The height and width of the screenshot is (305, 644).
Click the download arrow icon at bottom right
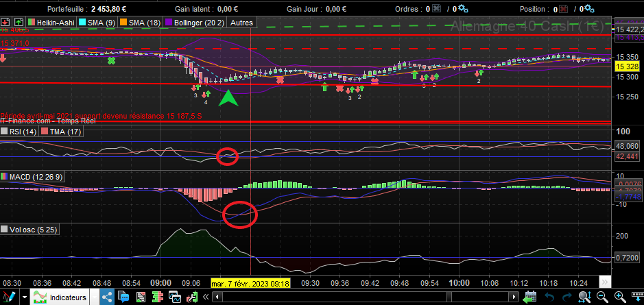[x=636, y=297]
